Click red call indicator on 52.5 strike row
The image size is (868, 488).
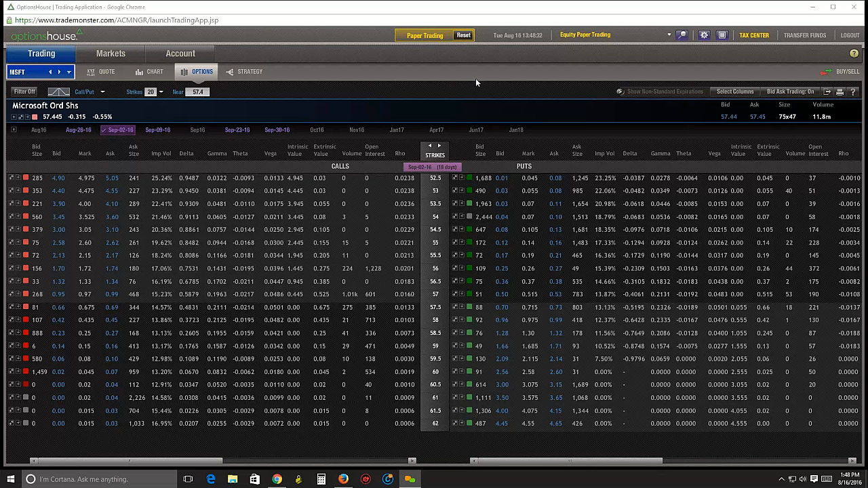click(26, 178)
